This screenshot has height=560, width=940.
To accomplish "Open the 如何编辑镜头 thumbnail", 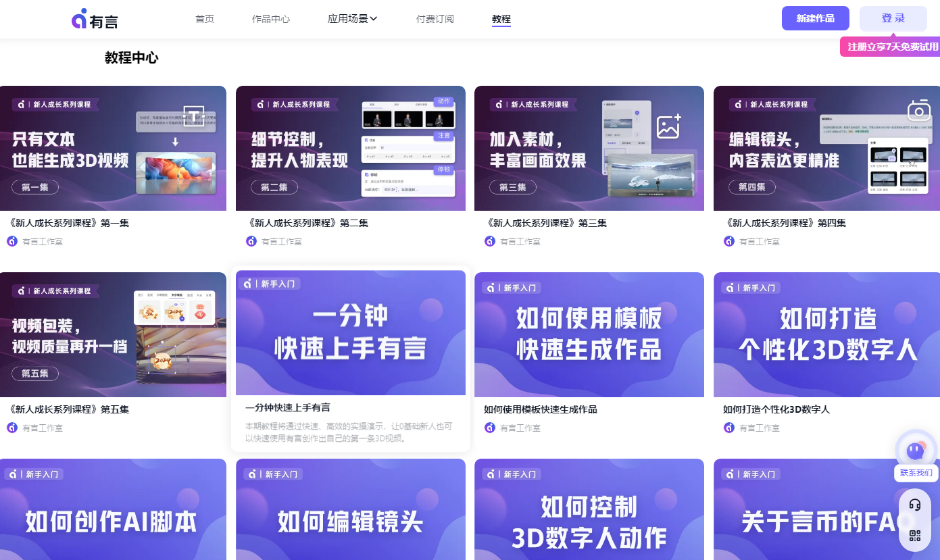I will tap(351, 509).
